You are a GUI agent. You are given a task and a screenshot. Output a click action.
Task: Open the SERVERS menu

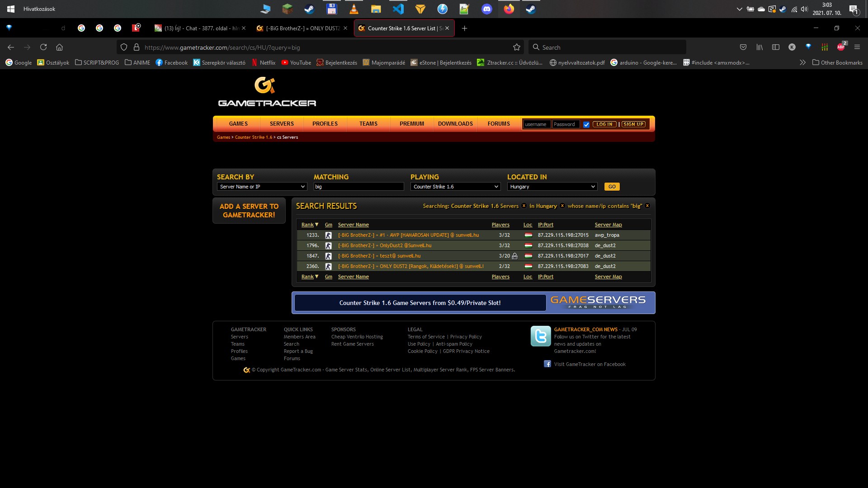(282, 124)
